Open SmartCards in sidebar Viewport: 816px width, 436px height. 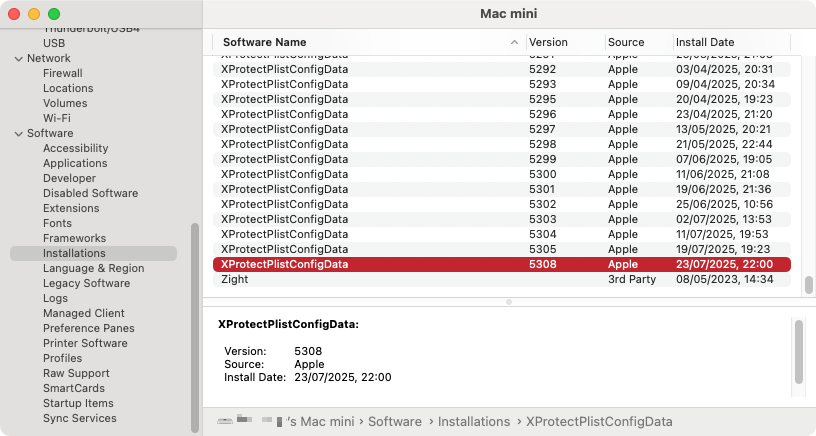pyautogui.click(x=73, y=388)
